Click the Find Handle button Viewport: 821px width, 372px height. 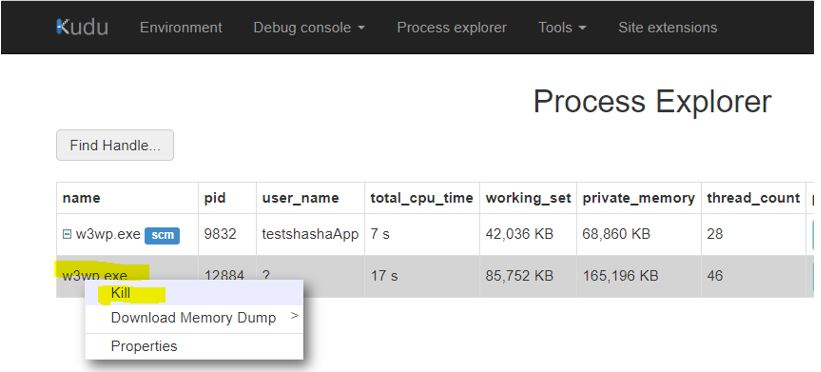coord(115,145)
